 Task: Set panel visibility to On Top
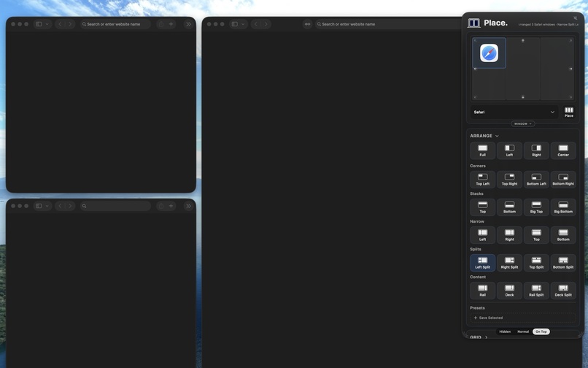coord(541,331)
